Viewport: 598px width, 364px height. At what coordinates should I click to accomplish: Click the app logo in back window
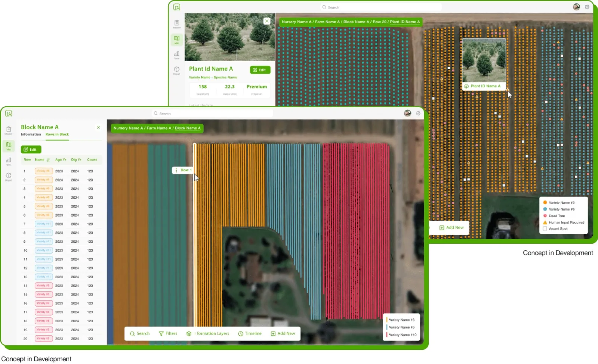click(177, 7)
